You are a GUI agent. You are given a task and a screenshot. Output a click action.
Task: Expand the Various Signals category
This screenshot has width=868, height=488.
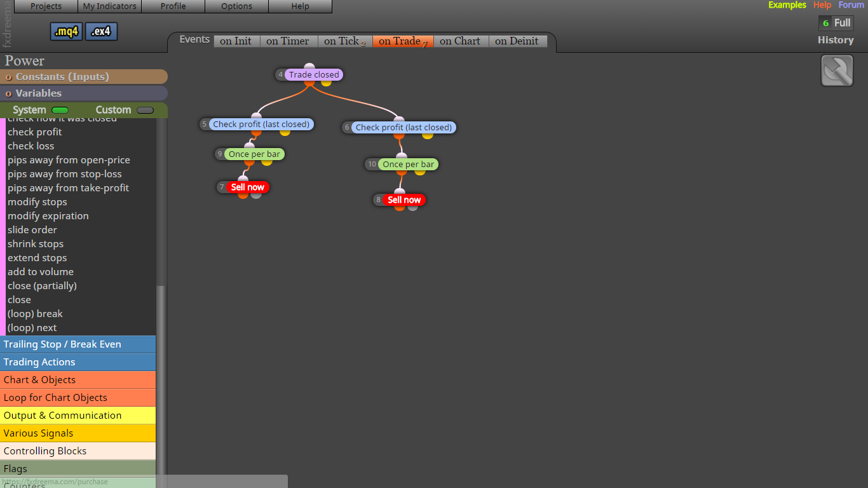click(78, 433)
